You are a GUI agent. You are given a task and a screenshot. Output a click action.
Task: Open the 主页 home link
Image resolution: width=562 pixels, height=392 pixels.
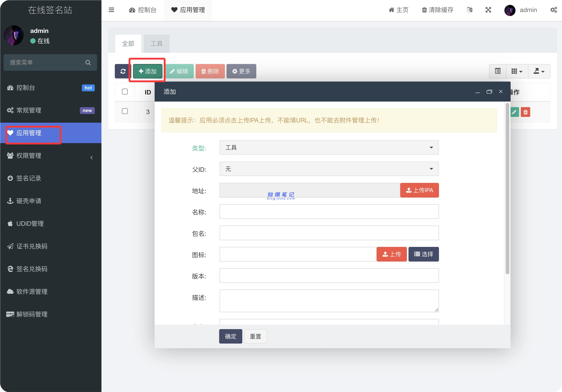398,10
